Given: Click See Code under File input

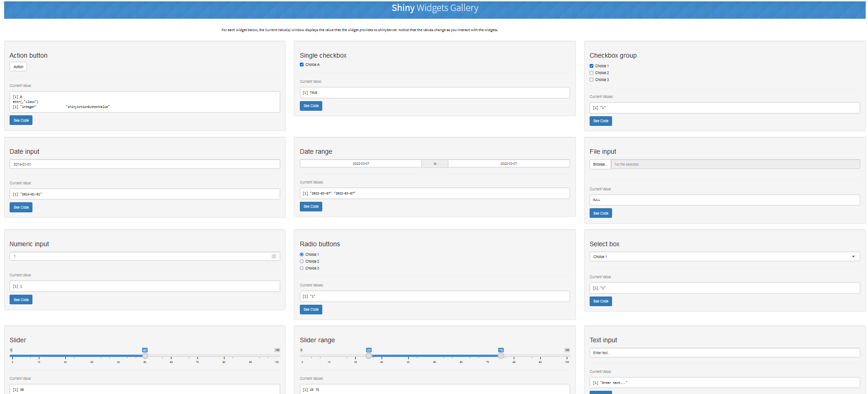Looking at the screenshot, I should [601, 213].
